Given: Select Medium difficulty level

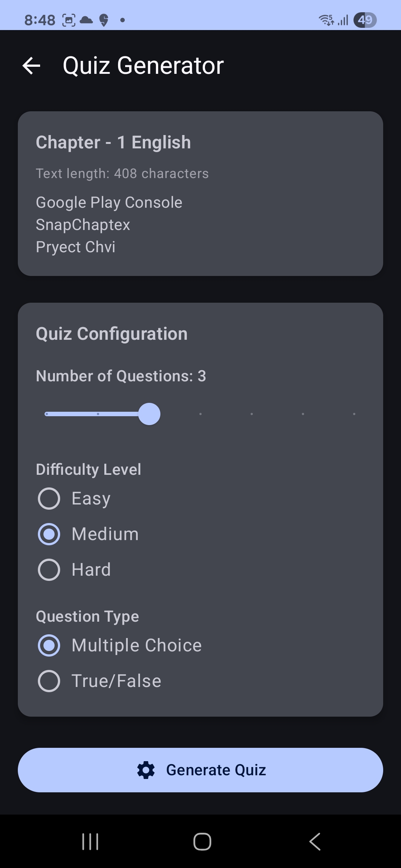Looking at the screenshot, I should pos(49,534).
